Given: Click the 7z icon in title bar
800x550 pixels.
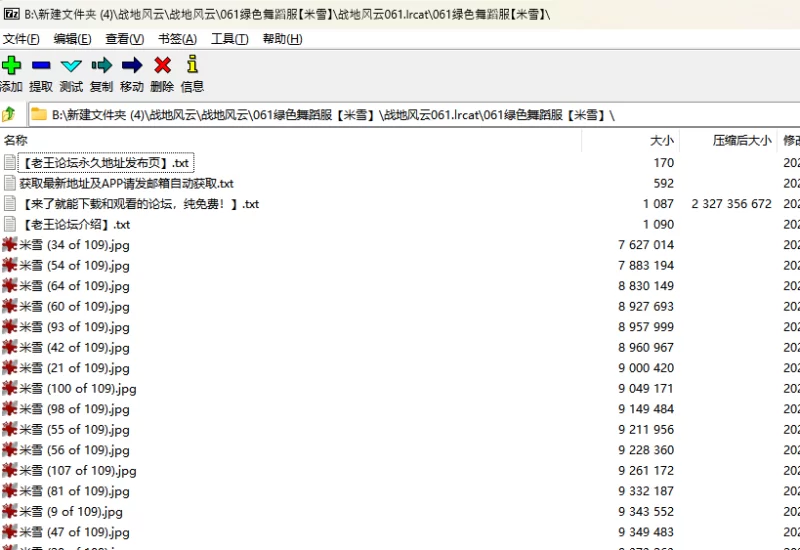Looking at the screenshot, I should [x=11, y=14].
